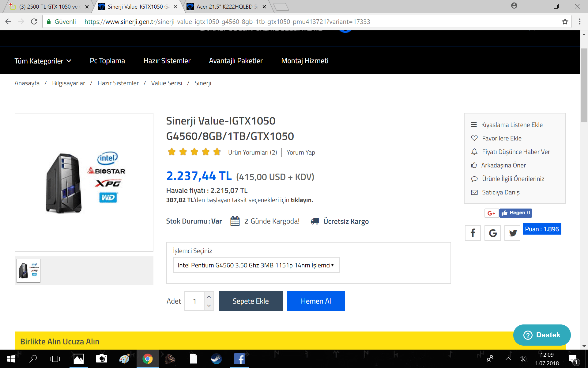Click heart icon for Favorilere Ekle

[474, 138]
